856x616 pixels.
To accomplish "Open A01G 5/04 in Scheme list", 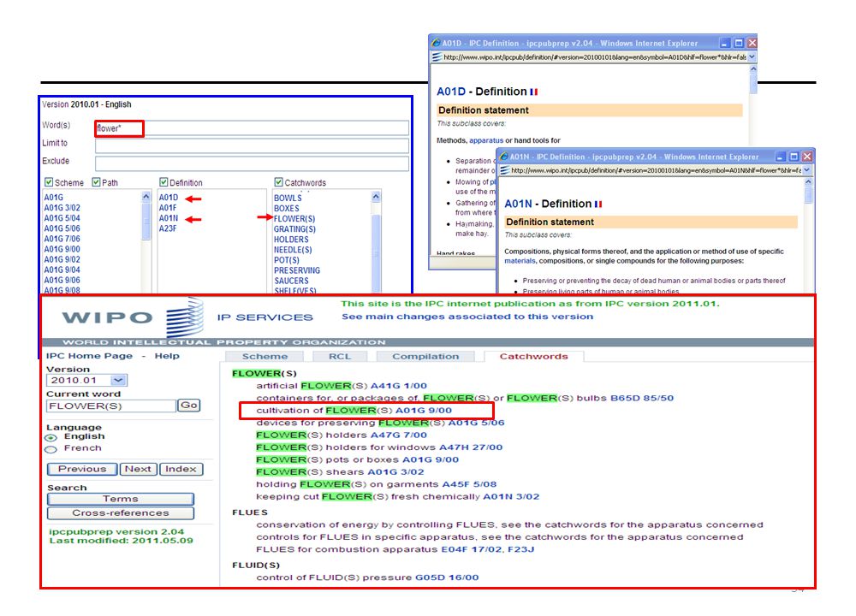I will pyautogui.click(x=62, y=218).
